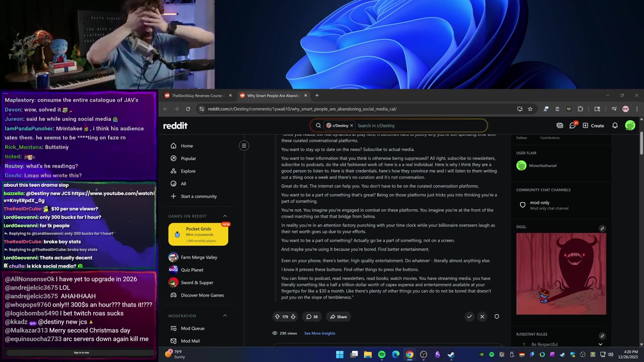This screenshot has width=644, height=362.
Task: Click the install app icon in address bar
Action: tap(520, 109)
